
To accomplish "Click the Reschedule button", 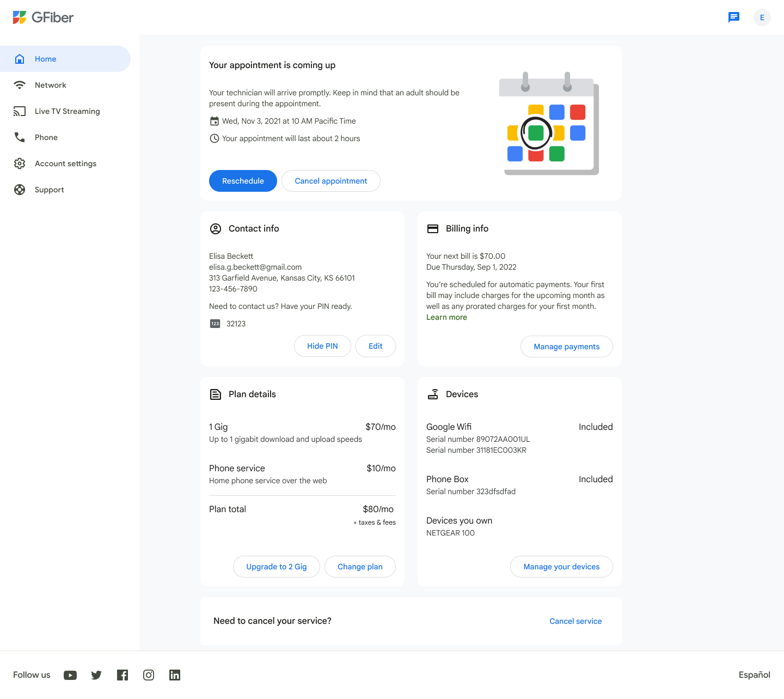I will coord(243,181).
